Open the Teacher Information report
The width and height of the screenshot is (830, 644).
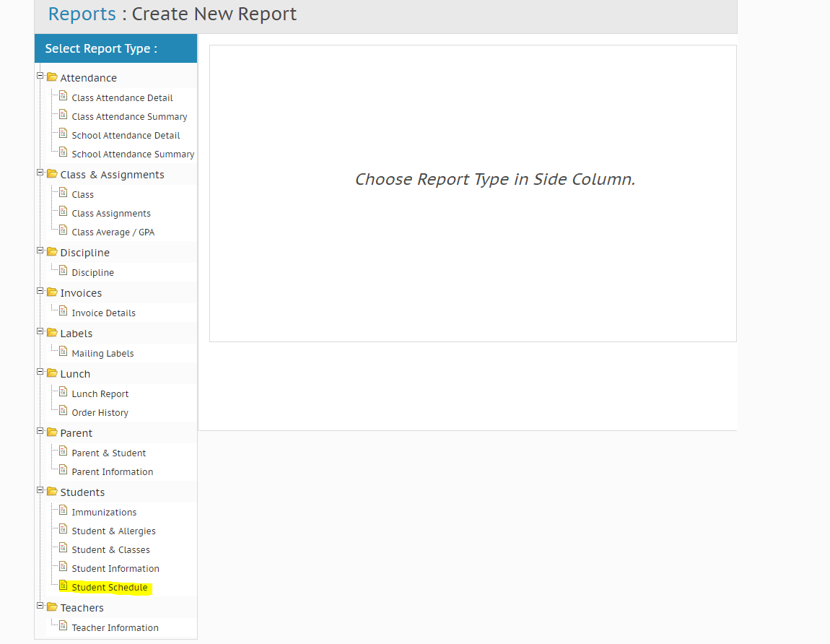point(115,627)
